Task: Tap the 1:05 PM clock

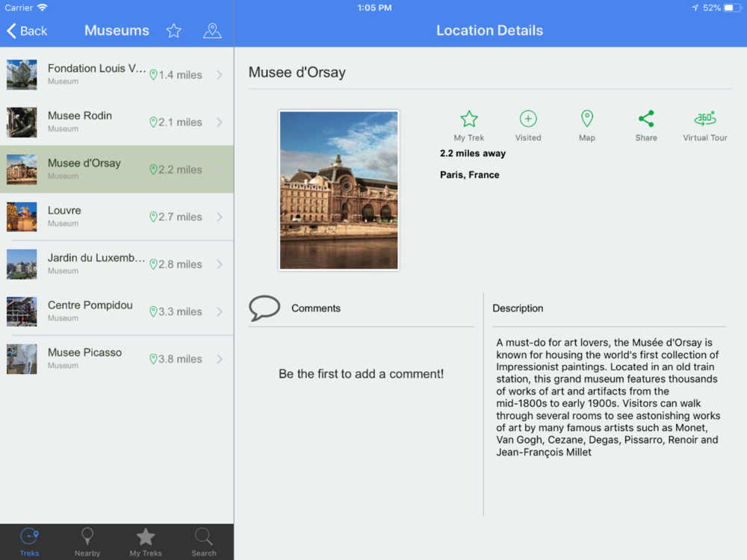Action: pyautogui.click(x=374, y=7)
